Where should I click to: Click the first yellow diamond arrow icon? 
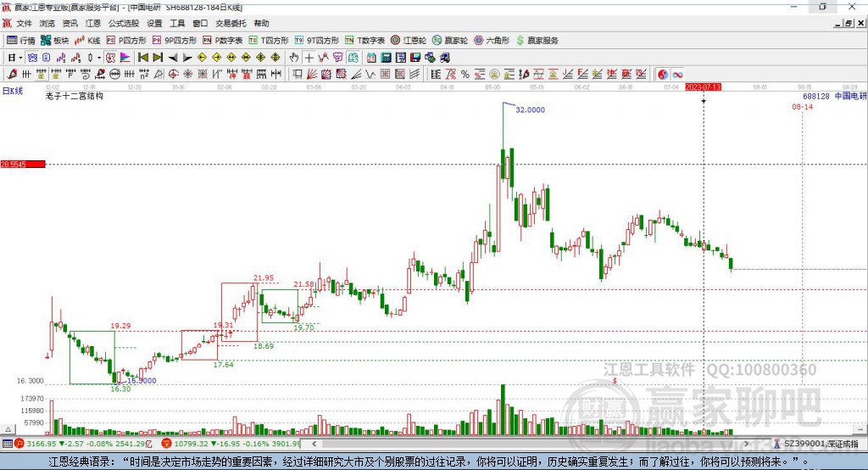point(202,58)
